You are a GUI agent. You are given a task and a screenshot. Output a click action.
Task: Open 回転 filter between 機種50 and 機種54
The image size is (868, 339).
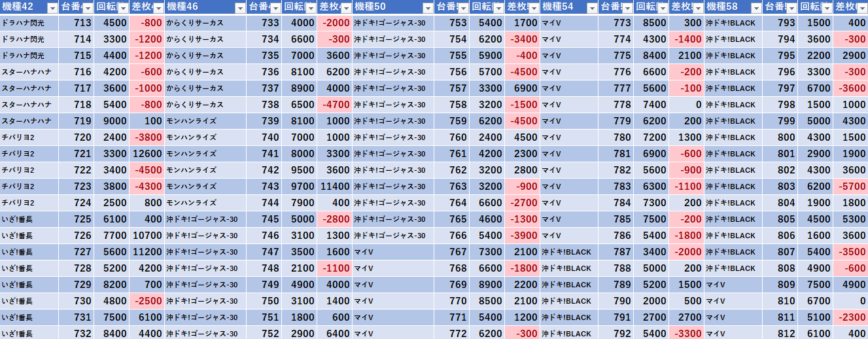(498, 8)
